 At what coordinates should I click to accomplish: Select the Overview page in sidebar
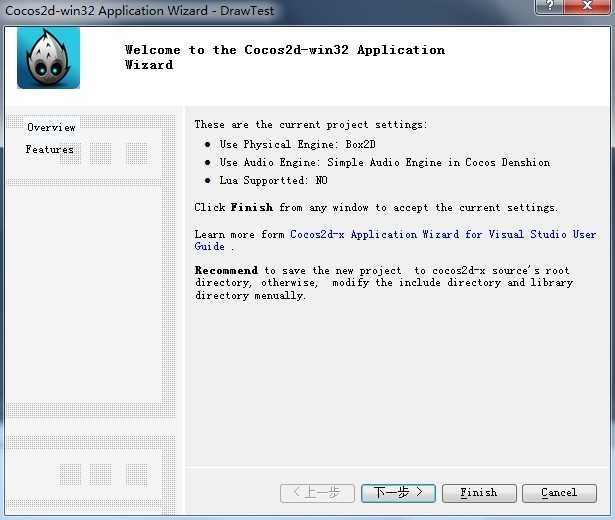point(51,127)
